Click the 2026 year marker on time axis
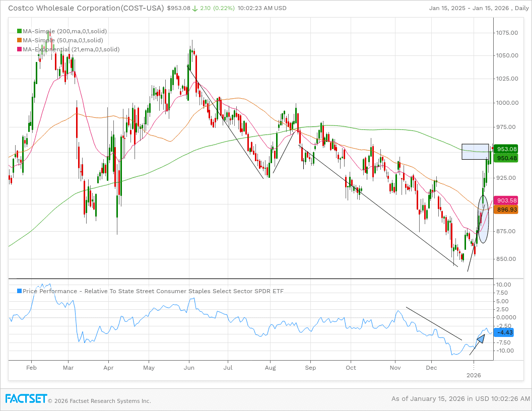Screen dimensions: 532x411 pyautogui.click(x=474, y=375)
